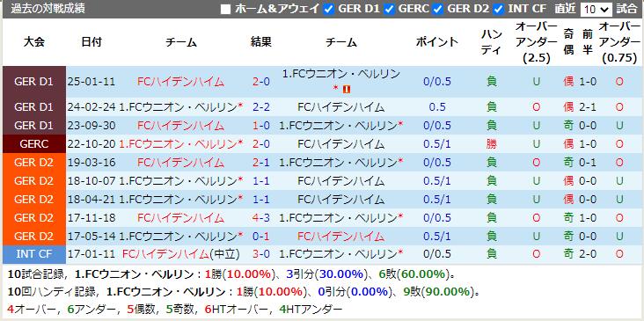Click the 大会 column header
The width and height of the screenshot is (644, 321).
(34, 42)
